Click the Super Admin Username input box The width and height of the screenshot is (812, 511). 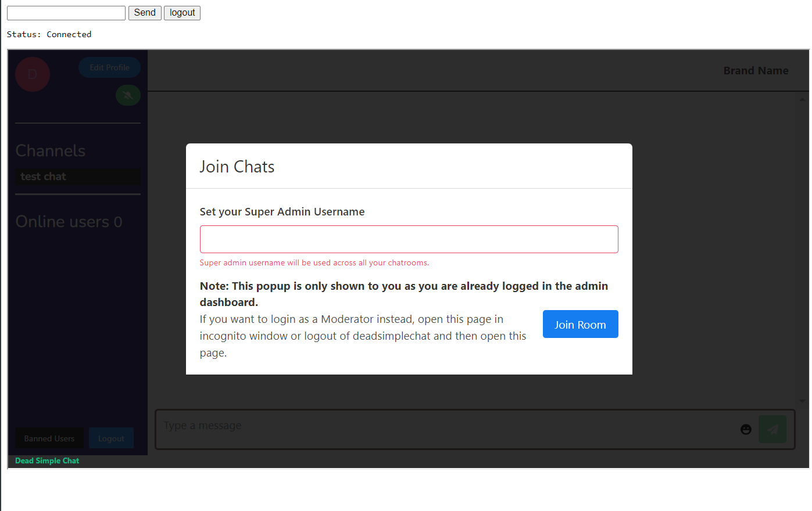pyautogui.click(x=409, y=239)
